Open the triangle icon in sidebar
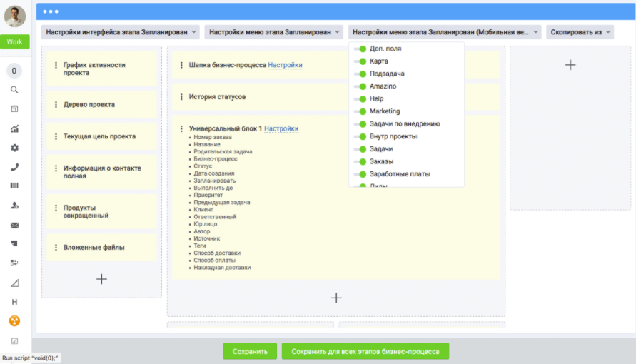 (x=14, y=283)
